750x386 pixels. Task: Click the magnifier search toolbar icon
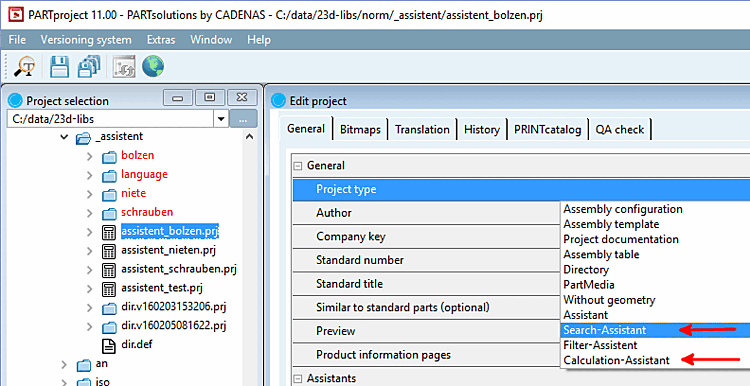pos(24,66)
